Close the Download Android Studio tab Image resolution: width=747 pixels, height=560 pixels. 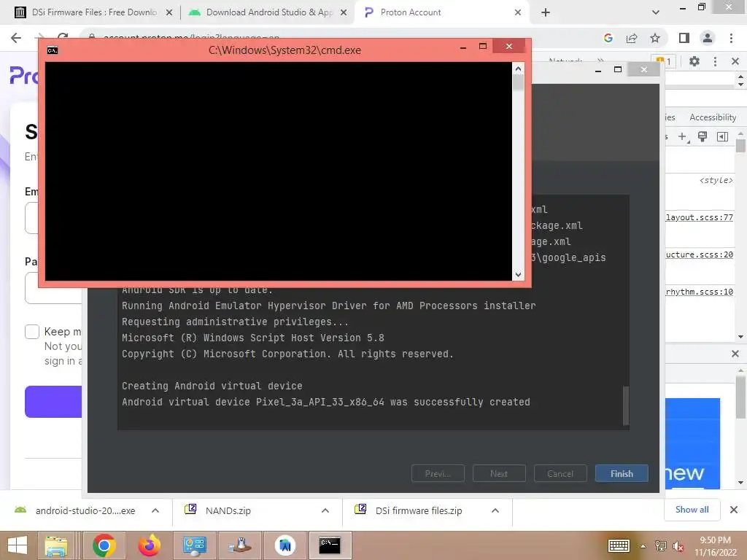[x=344, y=12]
